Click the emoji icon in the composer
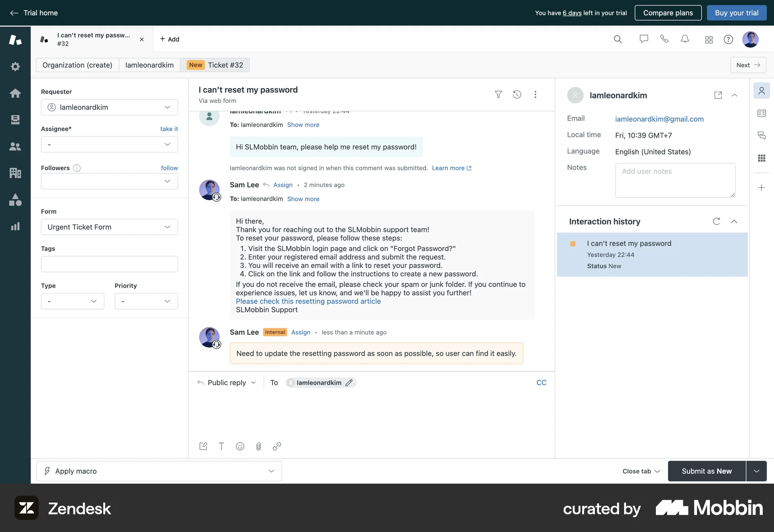Image resolution: width=774 pixels, height=532 pixels. click(240, 446)
